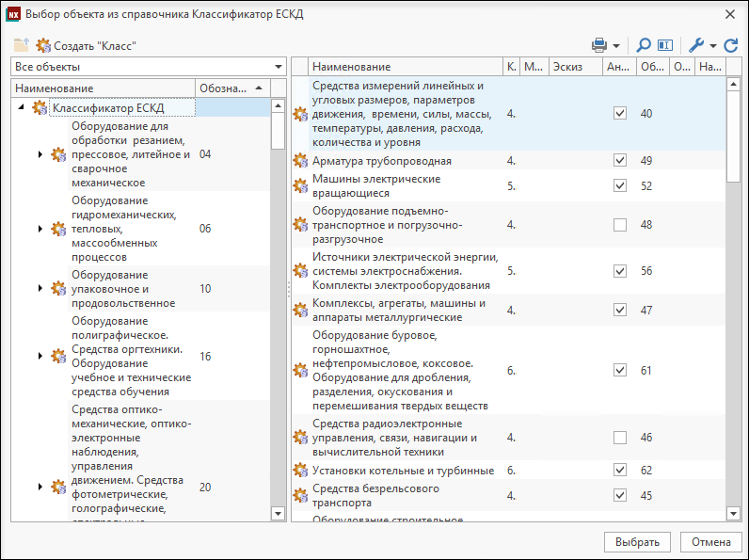Click right table scrollbar down arrow
Screen dimensions: 749x560
pos(733,514)
